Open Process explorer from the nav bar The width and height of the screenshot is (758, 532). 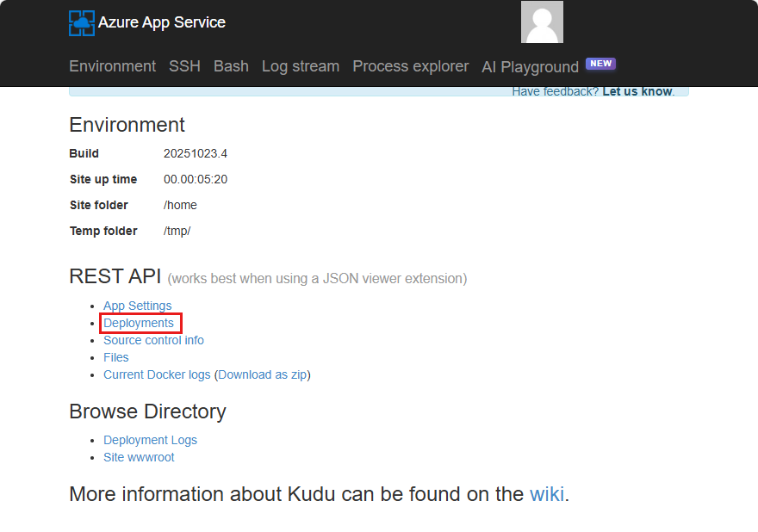410,66
